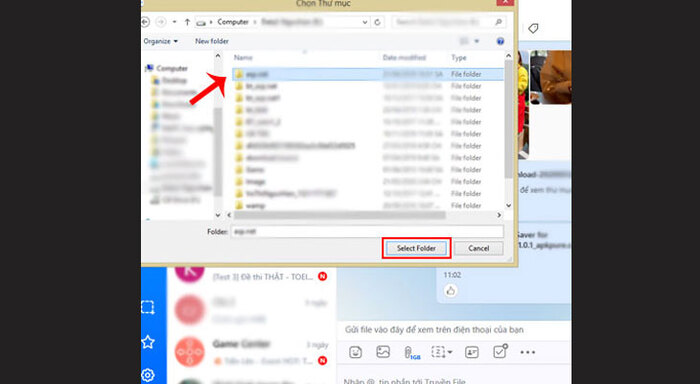
Task: Close the Chọn Thư mục dialog
Action: tap(505, 2)
